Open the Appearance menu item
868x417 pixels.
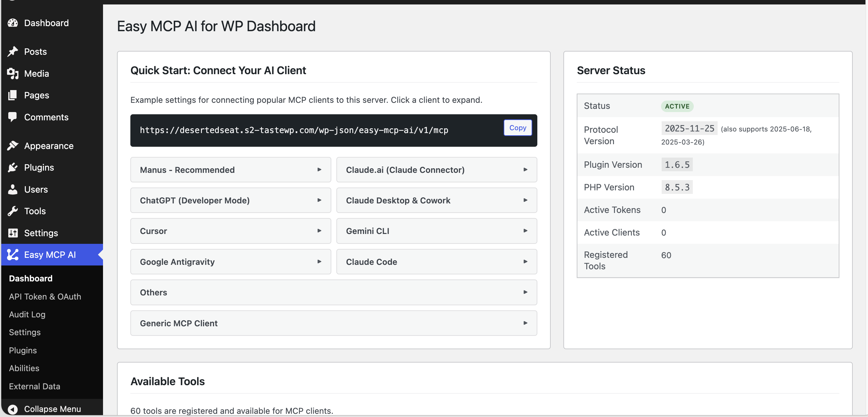pos(52,146)
